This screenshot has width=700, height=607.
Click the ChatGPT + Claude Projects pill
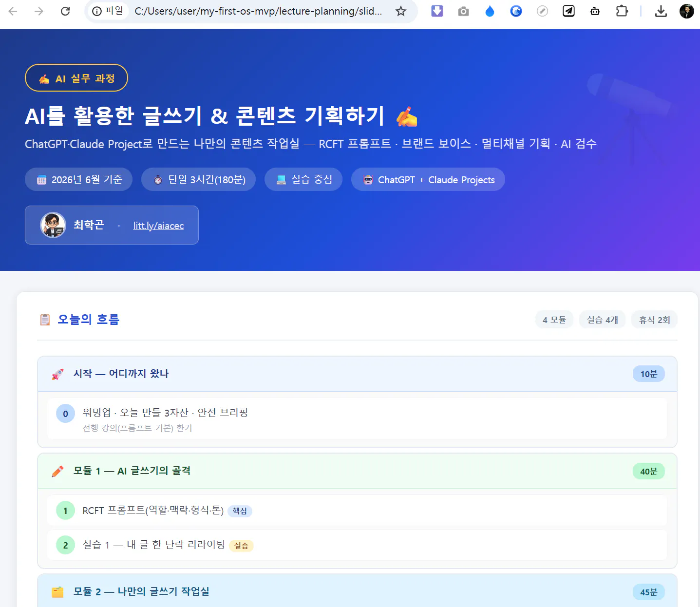pyautogui.click(x=428, y=179)
